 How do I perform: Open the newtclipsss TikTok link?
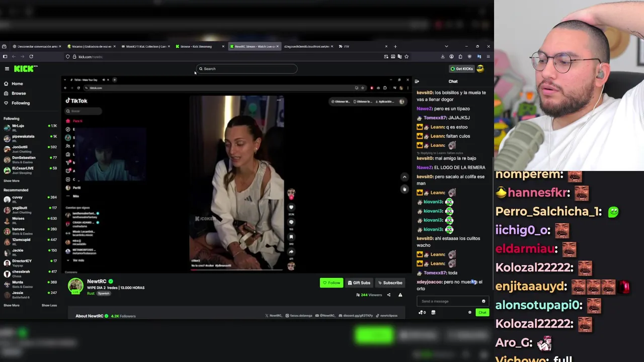click(x=386, y=316)
